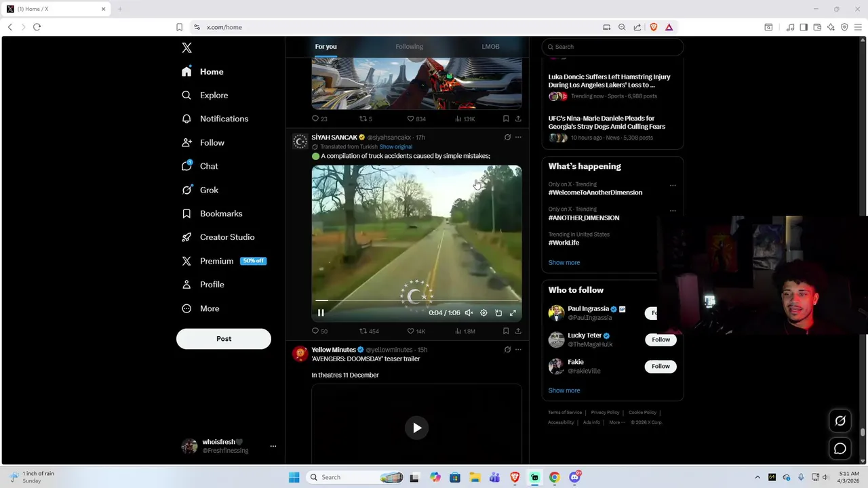Enter fullscreen for the video

(x=513, y=312)
